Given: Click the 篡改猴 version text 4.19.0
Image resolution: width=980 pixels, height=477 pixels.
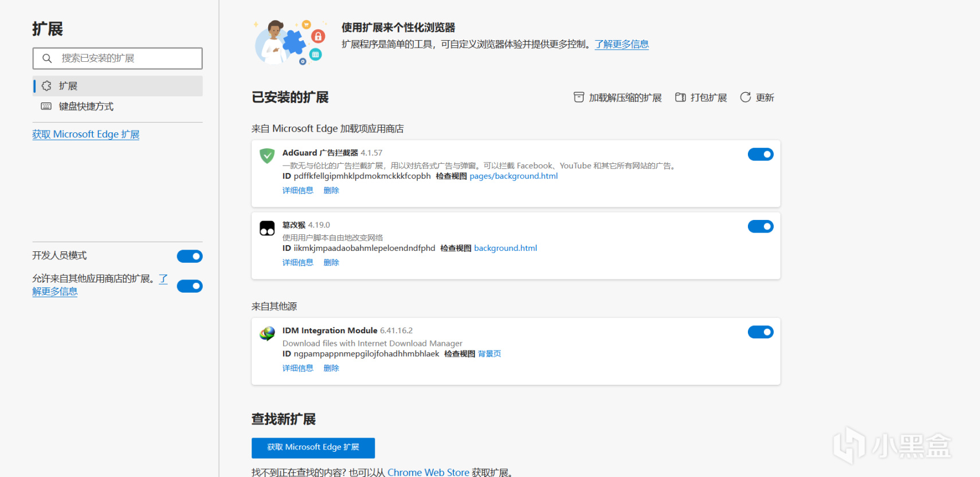Looking at the screenshot, I should pyautogui.click(x=319, y=225).
